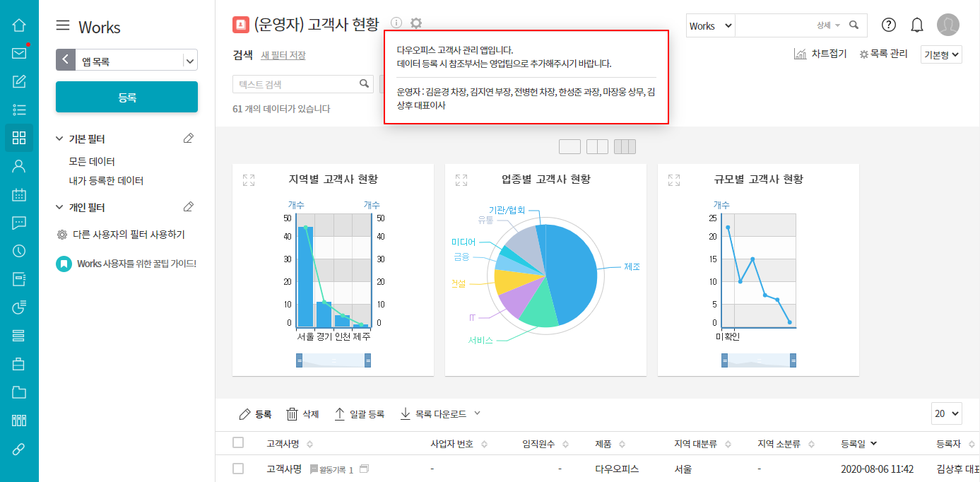
Task: Click the 새 필터 저장 link
Action: coord(283,55)
